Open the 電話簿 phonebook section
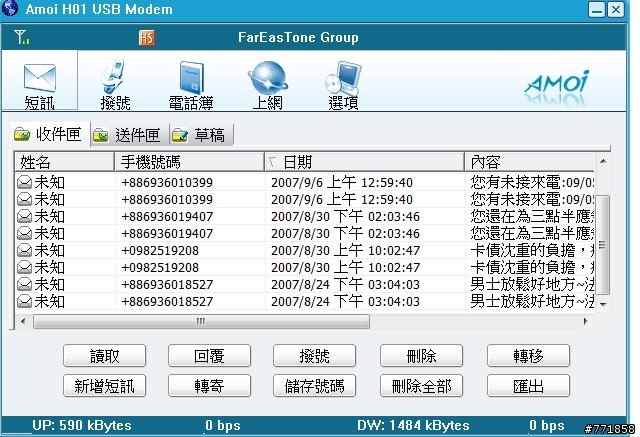The image size is (640, 437). coord(191,86)
